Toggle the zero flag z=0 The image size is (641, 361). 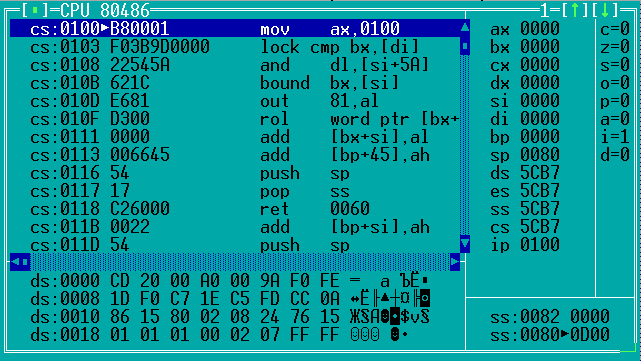pos(615,46)
